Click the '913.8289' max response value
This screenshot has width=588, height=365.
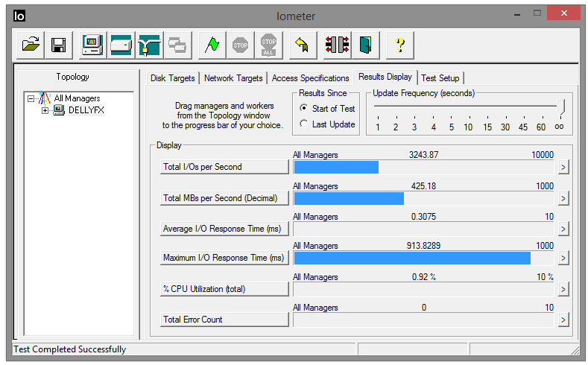(x=423, y=246)
